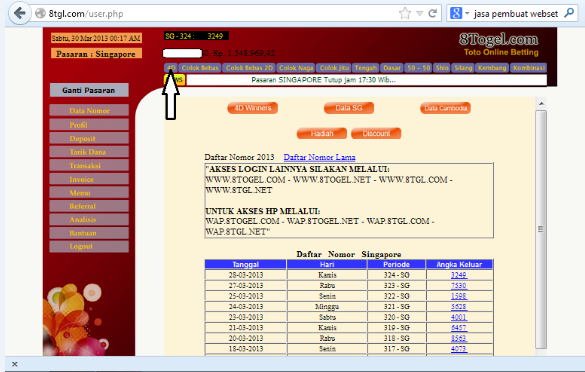Open the Shio betting tab
This screenshot has width=585, height=372.
pos(442,68)
